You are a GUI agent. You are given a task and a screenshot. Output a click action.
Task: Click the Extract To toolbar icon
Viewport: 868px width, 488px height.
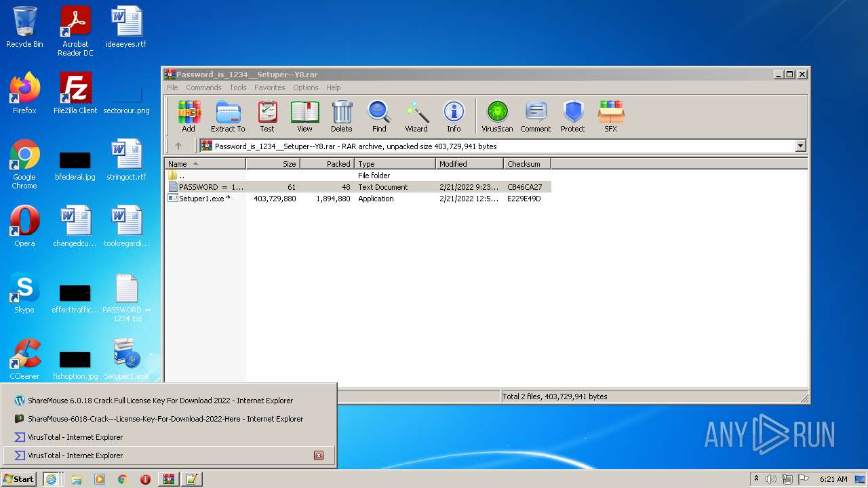click(x=228, y=117)
